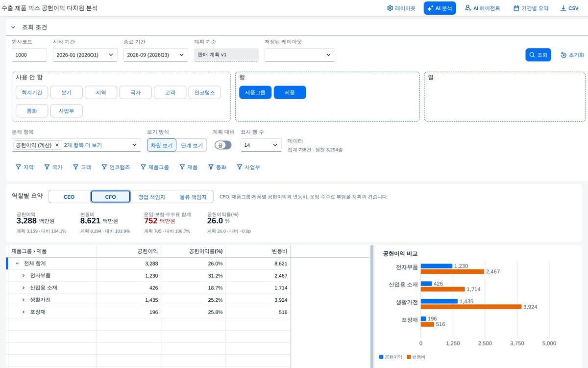Click the 공헌이익률(%) column header
Image resolution: width=588 pixels, height=368 pixels.
(193, 251)
